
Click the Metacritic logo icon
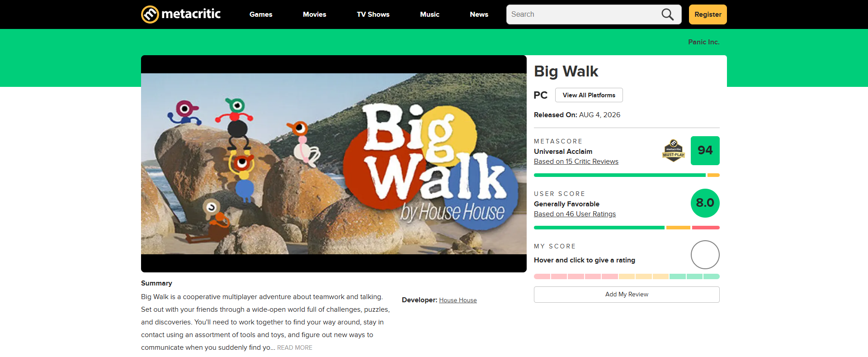tap(150, 14)
